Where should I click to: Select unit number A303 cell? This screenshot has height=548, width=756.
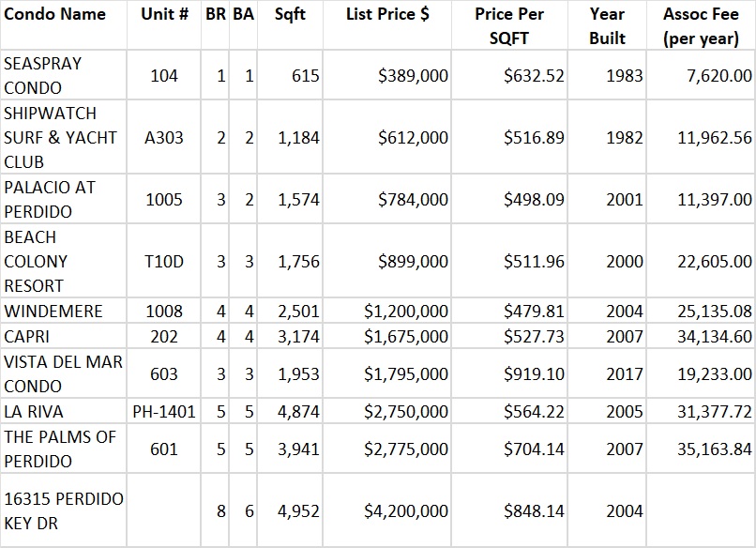click(x=163, y=137)
